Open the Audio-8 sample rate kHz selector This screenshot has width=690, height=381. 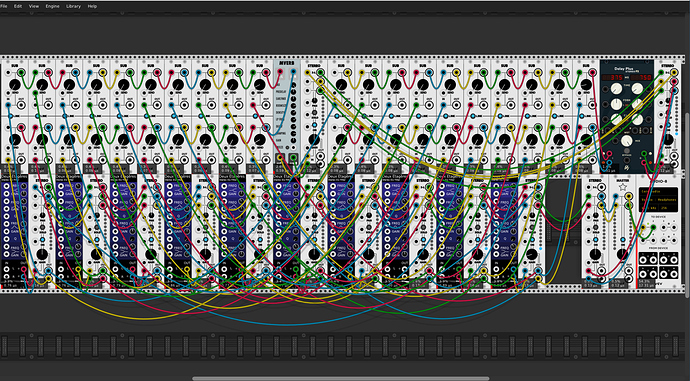tap(649, 208)
